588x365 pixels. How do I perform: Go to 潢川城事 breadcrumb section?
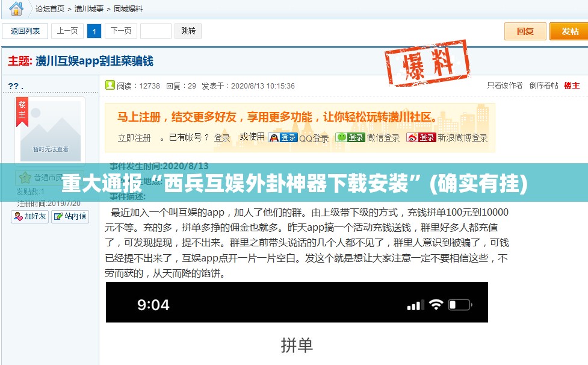tap(88, 9)
